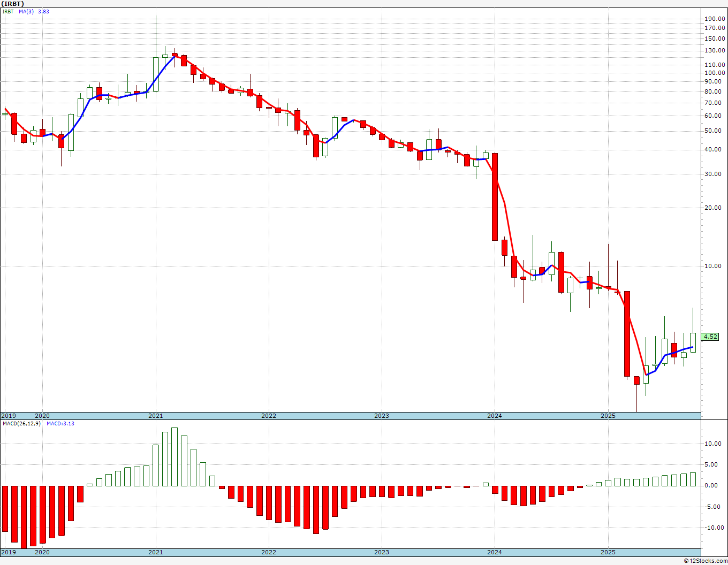Click the MA(3) indicator legend label

click(26, 11)
